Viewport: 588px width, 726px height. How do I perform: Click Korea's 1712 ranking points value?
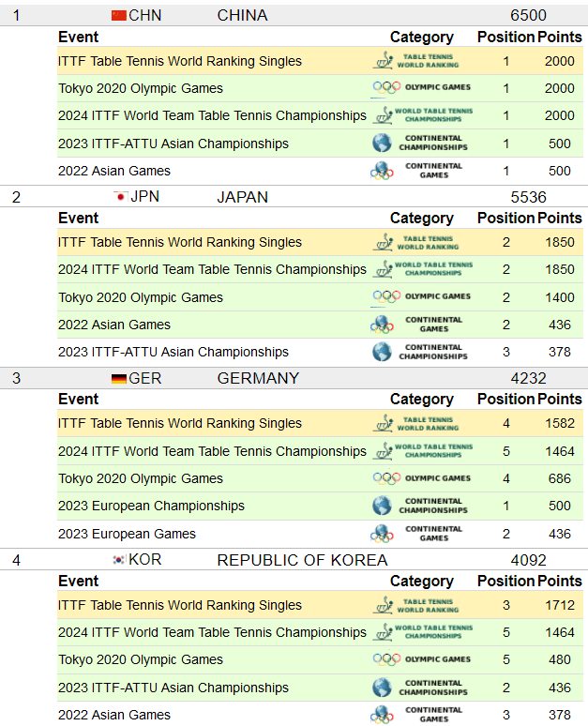pos(560,605)
